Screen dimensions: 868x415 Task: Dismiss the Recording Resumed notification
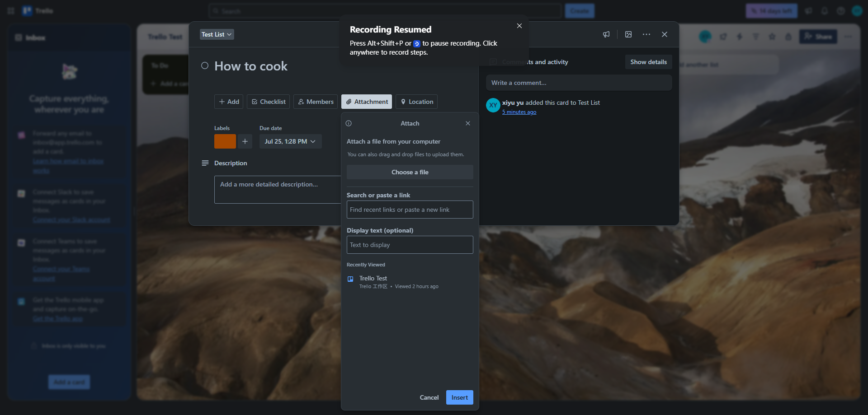coord(519,26)
